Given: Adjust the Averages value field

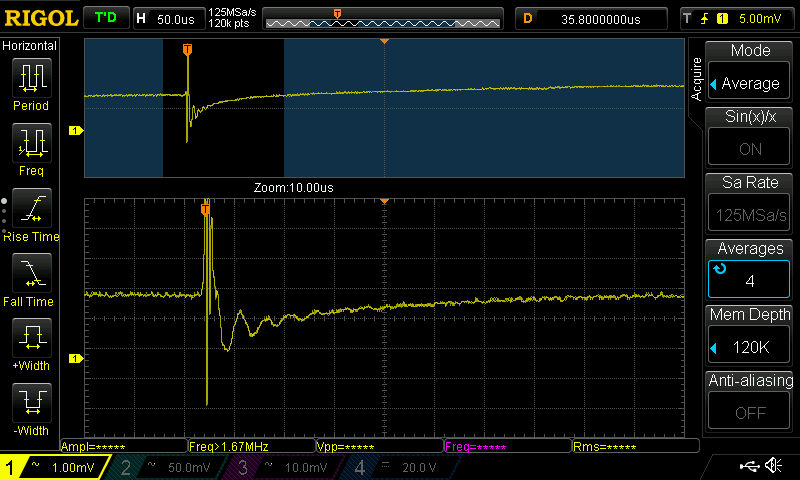Looking at the screenshot, I should [x=749, y=280].
